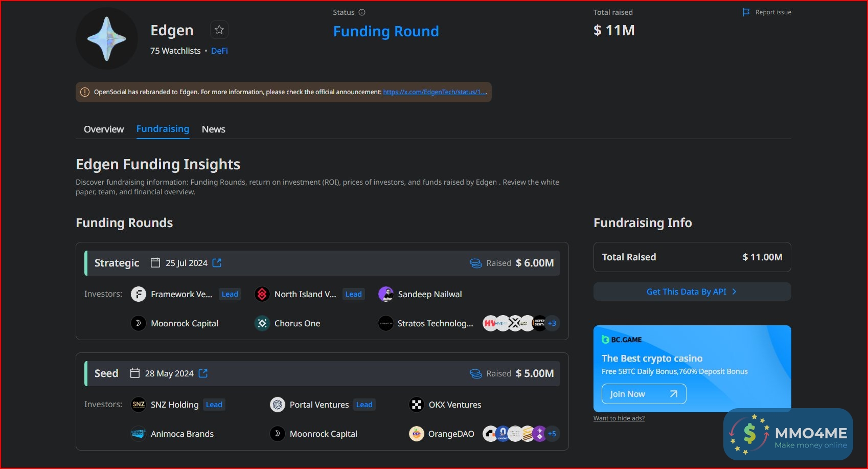
Task: Open Framework Ventures investor name
Action: pos(181,294)
